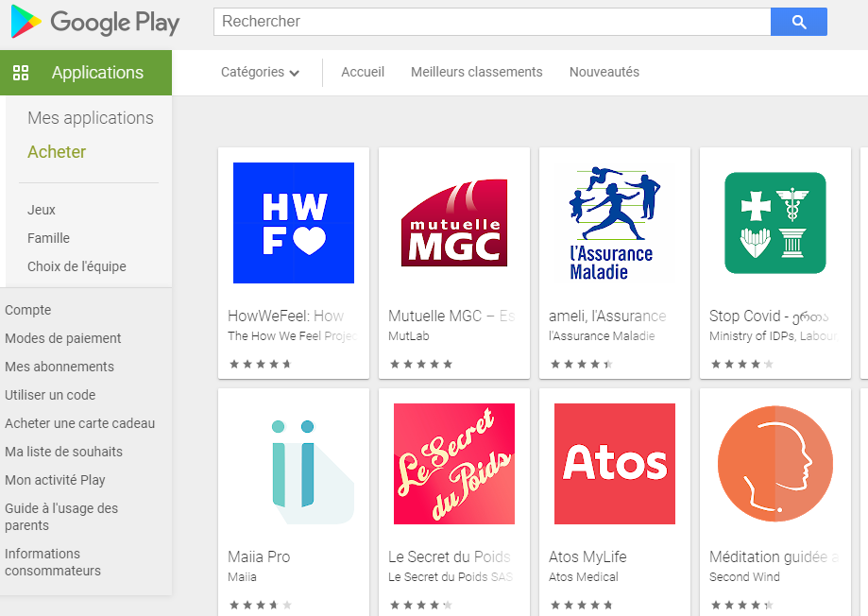This screenshot has width=868, height=616.
Task: Click Le Secret du Poids app title
Action: (x=450, y=556)
